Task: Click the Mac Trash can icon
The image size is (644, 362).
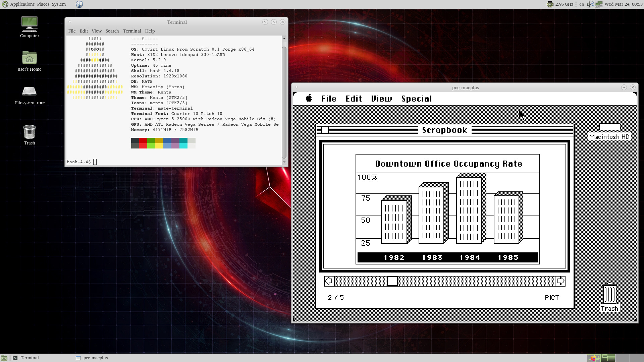Action: (609, 294)
